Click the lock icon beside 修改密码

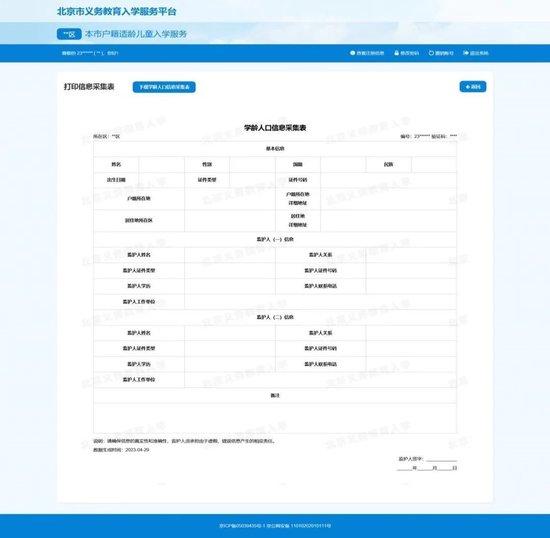click(397, 53)
